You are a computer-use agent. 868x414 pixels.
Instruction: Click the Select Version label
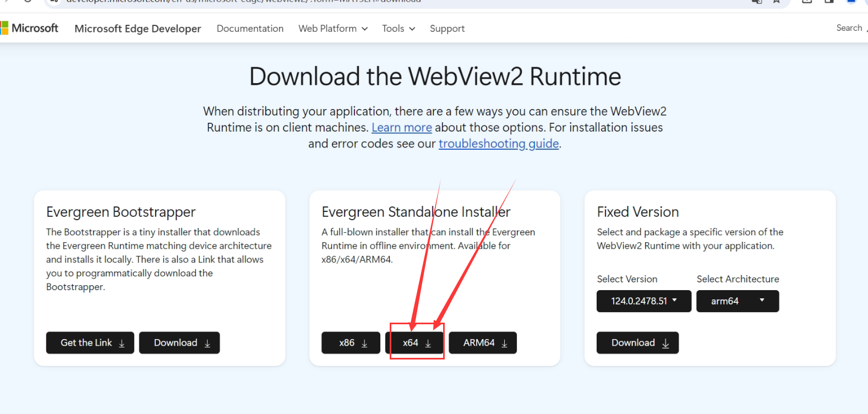pyautogui.click(x=627, y=279)
